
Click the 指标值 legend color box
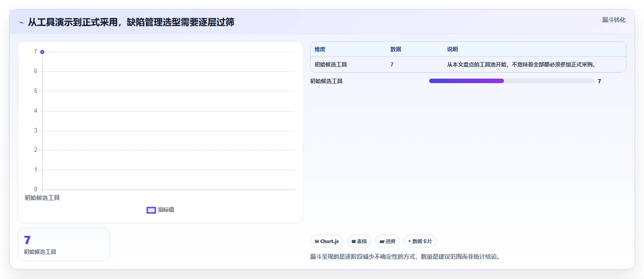(x=151, y=210)
